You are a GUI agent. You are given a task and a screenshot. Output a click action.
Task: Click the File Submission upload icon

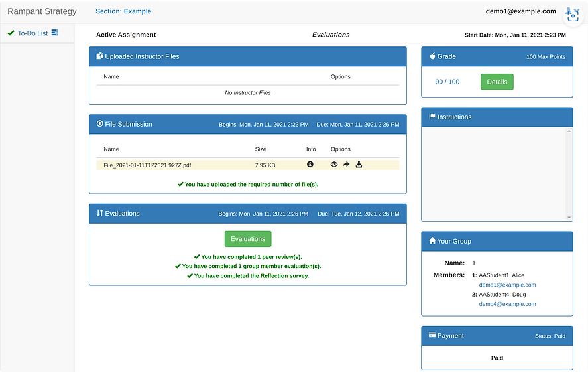tap(100, 124)
